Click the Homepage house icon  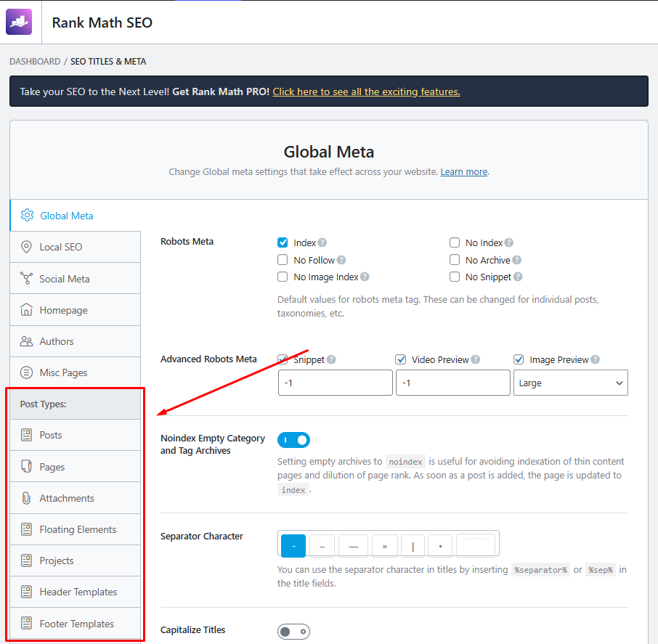click(x=27, y=309)
